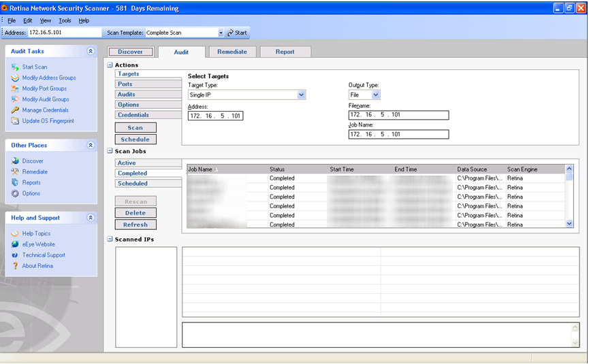Screen dimensions: 589x364
Task: Click the Options gear icon in Other Places
Action: click(x=15, y=194)
